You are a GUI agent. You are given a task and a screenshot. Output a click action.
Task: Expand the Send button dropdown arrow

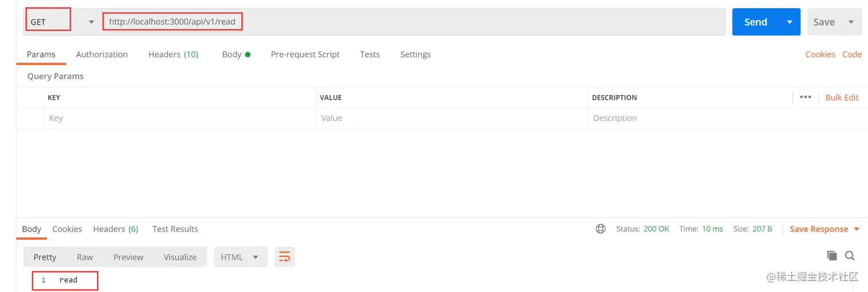789,22
